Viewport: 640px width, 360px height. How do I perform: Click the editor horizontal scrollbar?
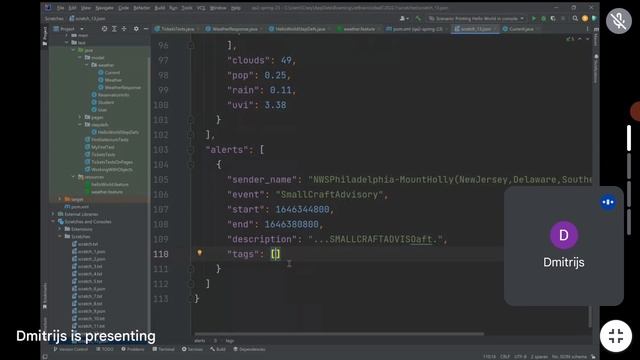339,333
